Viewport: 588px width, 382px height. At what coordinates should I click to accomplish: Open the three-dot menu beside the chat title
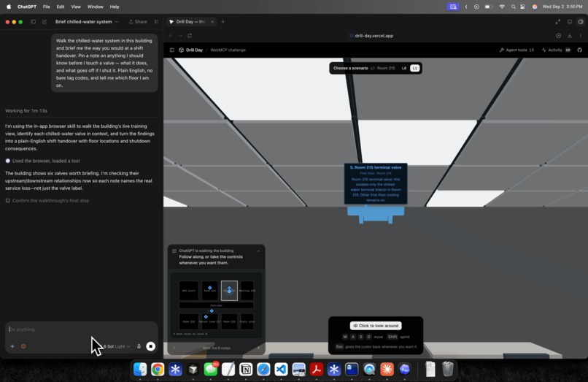(x=117, y=22)
